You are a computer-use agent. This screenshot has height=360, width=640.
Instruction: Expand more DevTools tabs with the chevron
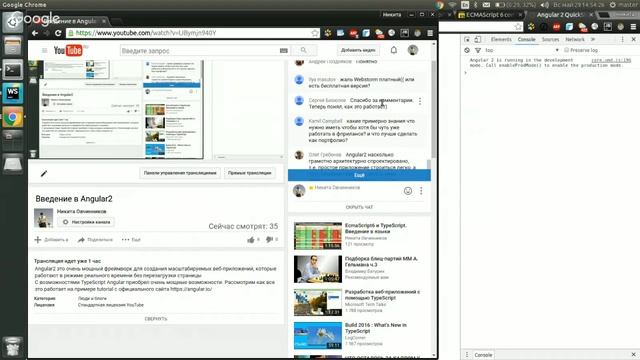pos(593,40)
